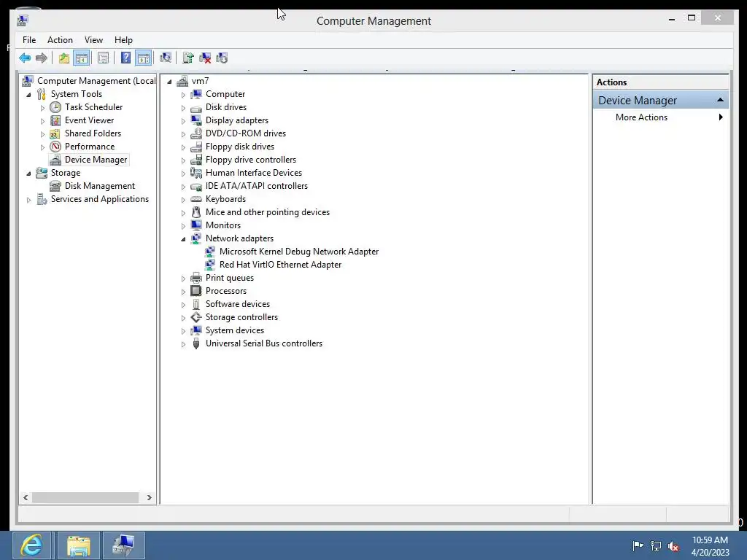Click Scan for hardware changes icon

pyautogui.click(x=166, y=58)
